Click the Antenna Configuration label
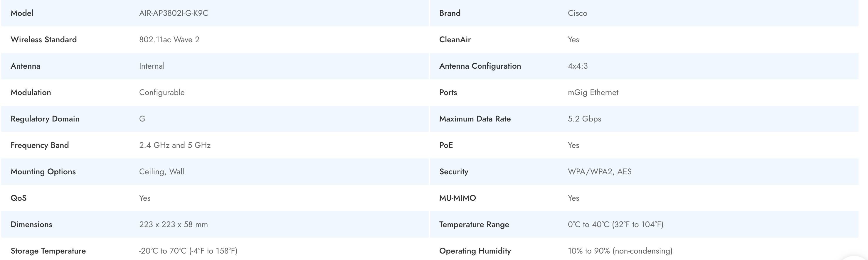 (480, 66)
